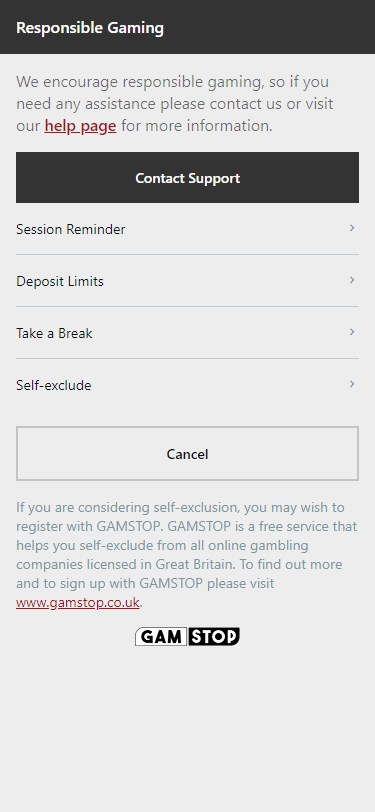Click the black STOP half of the logo
Viewport: 375px width, 812px height.
point(214,636)
